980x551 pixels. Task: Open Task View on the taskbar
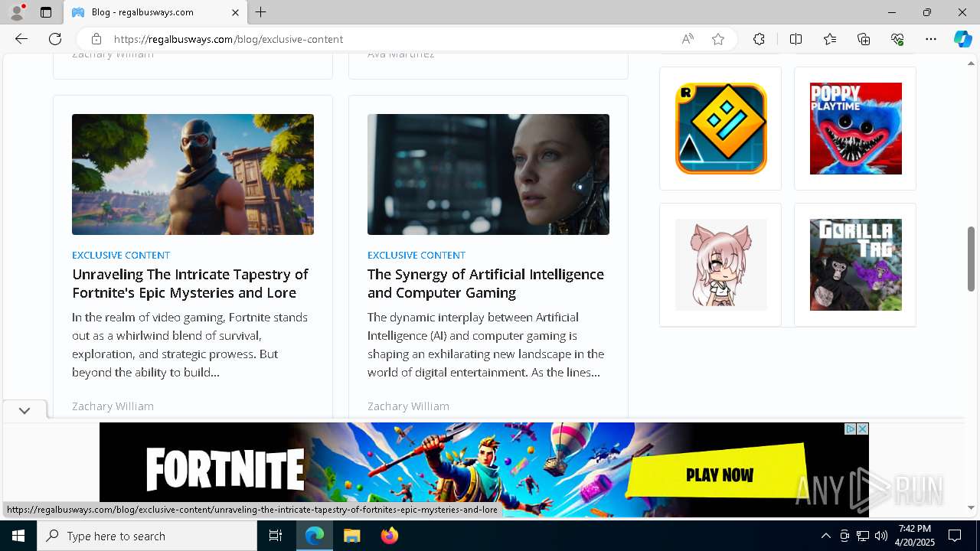coord(276,536)
